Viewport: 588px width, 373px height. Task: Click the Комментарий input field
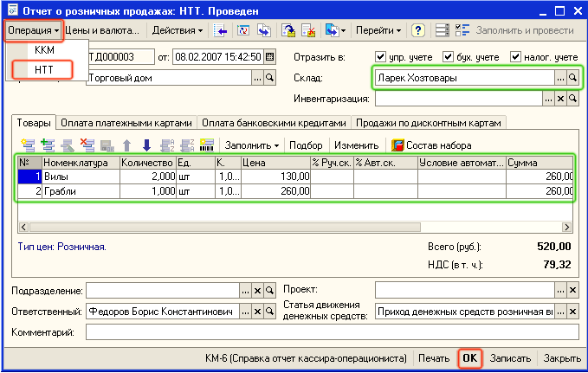(x=333, y=332)
